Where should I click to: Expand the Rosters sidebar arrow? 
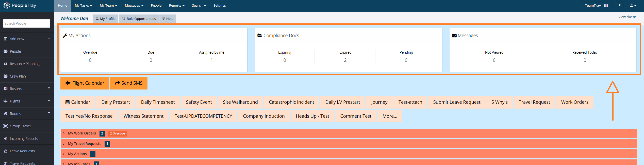point(49,88)
